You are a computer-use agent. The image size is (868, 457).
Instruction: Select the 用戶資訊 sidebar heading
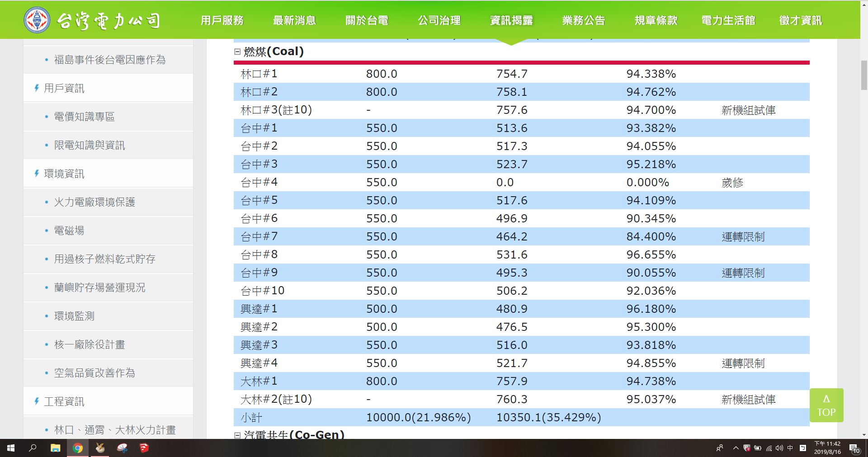(64, 88)
